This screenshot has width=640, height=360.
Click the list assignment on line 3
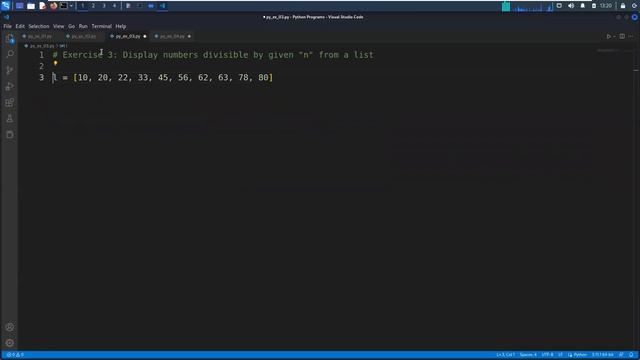coord(163,78)
